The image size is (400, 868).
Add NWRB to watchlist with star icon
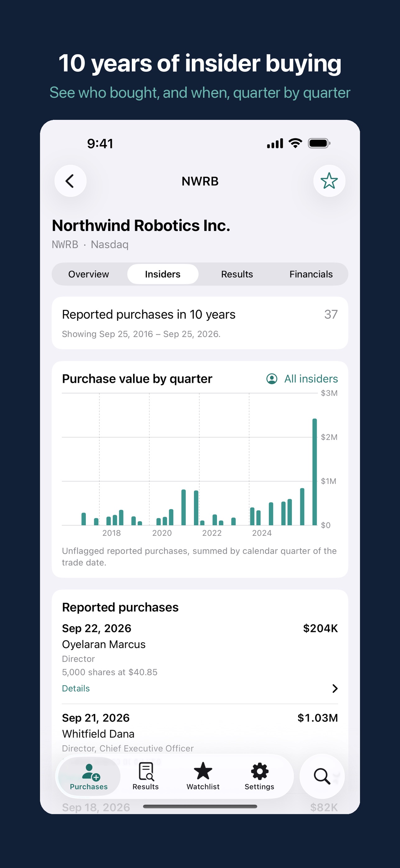pos(329,181)
